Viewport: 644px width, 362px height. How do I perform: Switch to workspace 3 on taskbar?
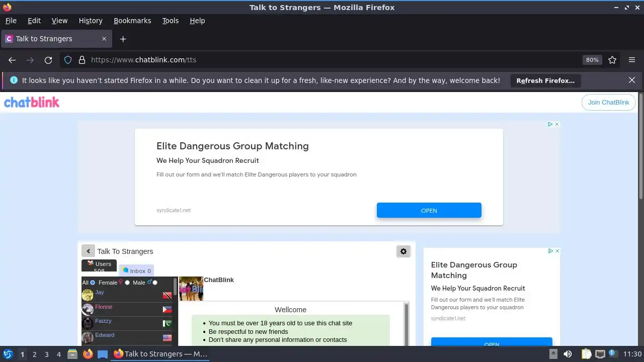[x=46, y=354]
